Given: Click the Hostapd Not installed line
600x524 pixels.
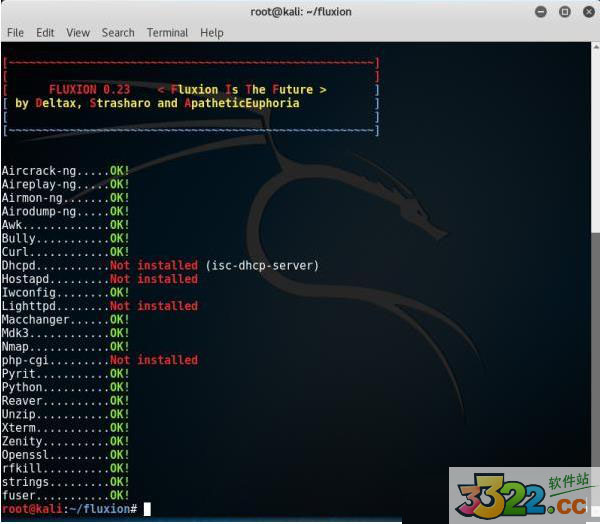Looking at the screenshot, I should [x=99, y=279].
